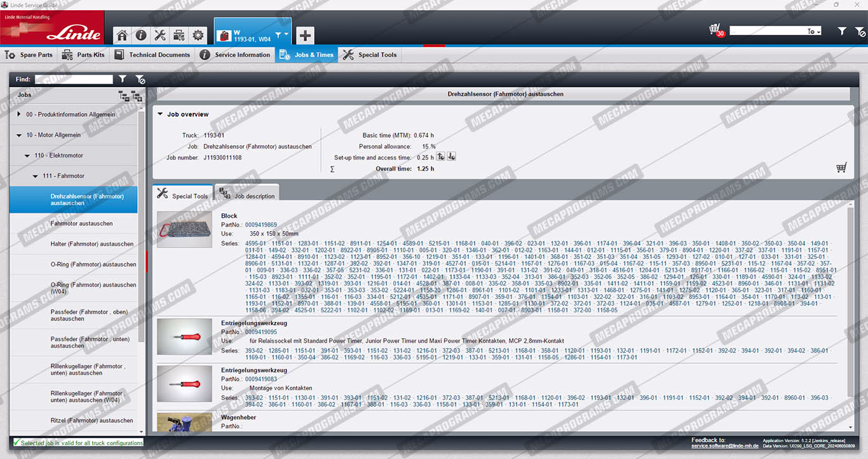Collapse the Job overview section
The height and width of the screenshot is (459, 868).
[x=160, y=114]
